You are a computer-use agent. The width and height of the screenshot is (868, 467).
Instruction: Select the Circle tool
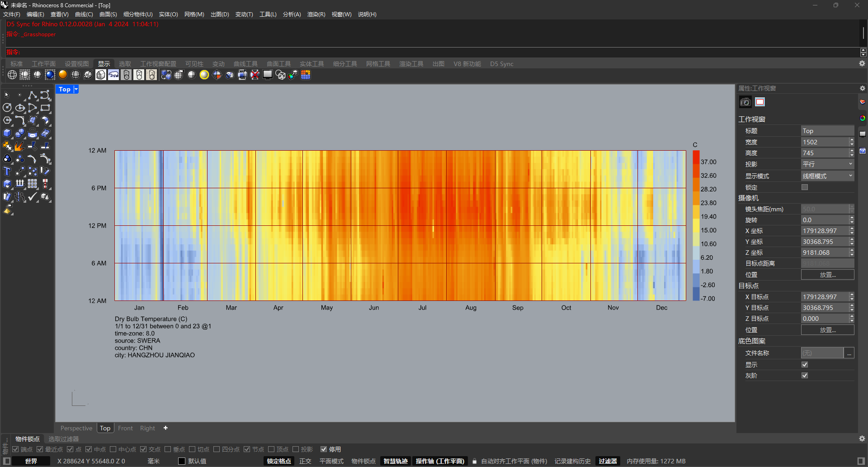coord(7,108)
